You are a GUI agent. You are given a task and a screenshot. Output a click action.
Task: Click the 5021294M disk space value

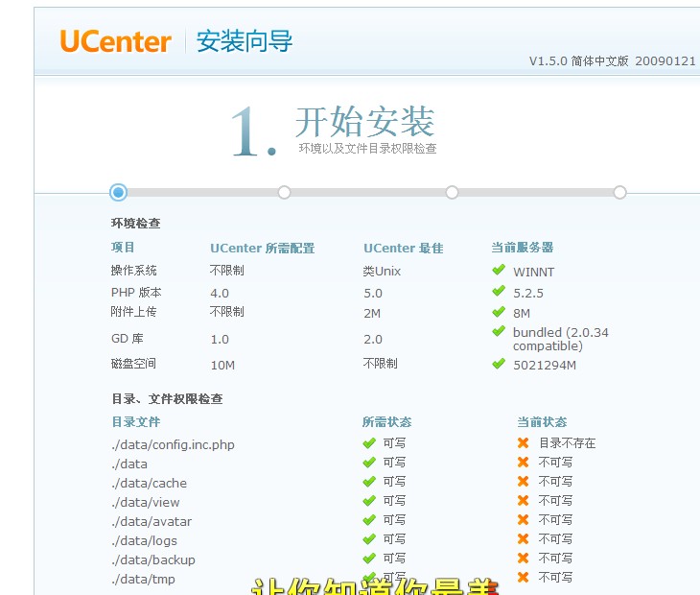[545, 366]
